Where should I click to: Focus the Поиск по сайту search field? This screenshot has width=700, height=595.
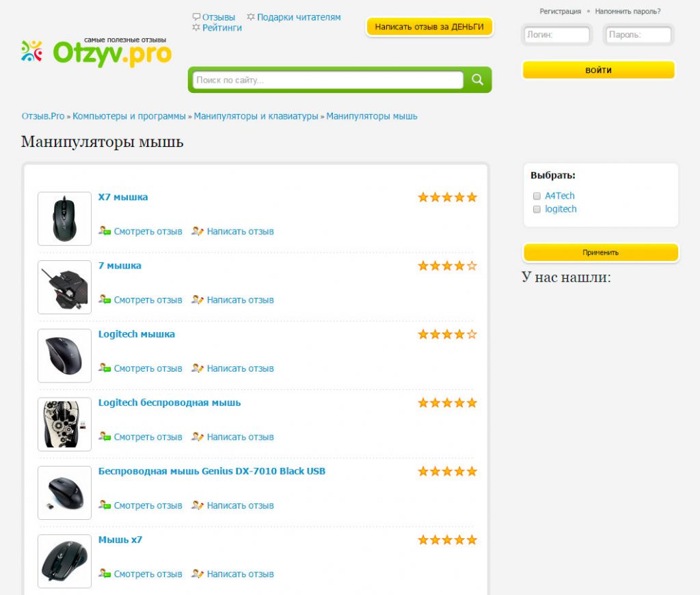(327, 81)
